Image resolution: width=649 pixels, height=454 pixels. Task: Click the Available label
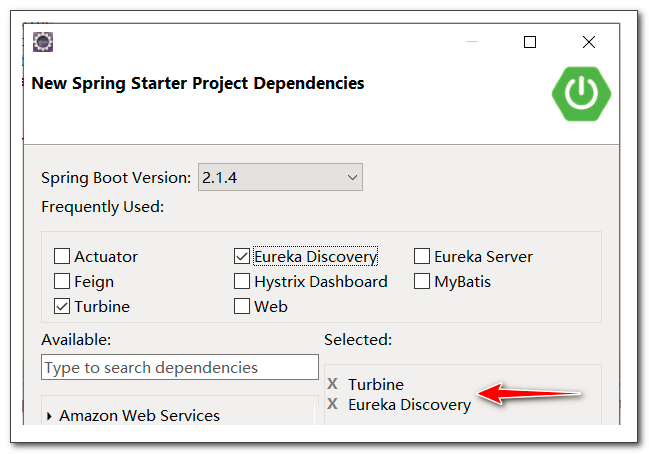click(x=76, y=340)
